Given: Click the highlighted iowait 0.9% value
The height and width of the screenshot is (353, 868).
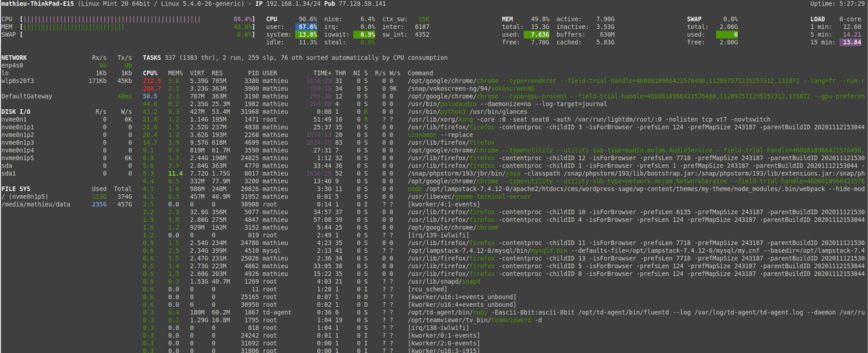Looking at the screenshot, I should 364,34.
